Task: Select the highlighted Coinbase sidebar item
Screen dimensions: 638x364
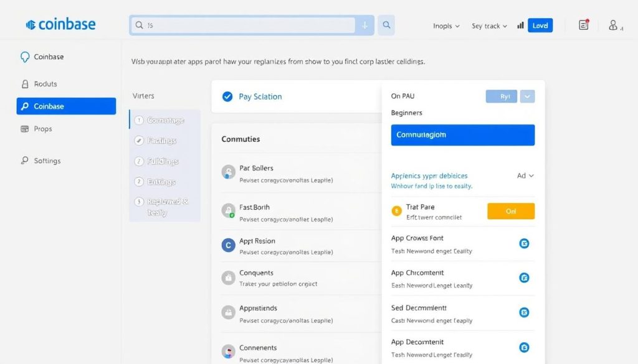Action: 66,106
